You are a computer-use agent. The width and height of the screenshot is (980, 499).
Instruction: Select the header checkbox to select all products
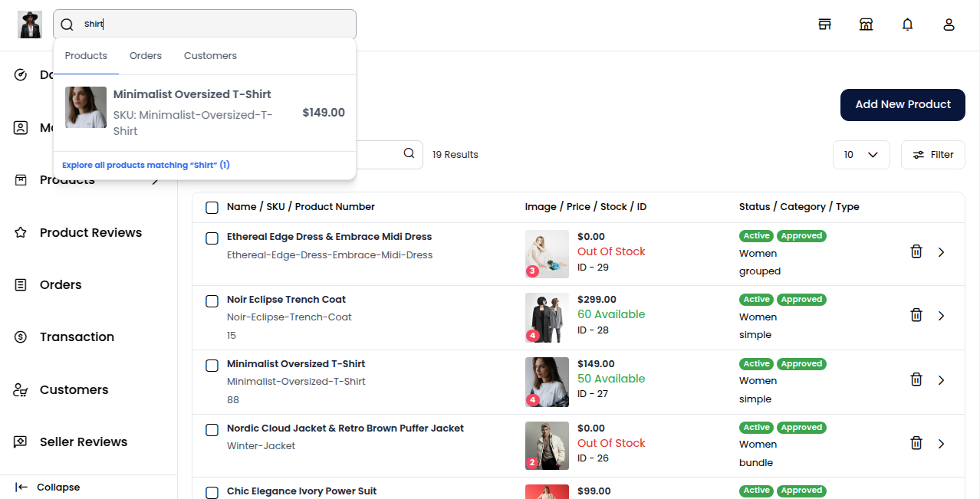tap(212, 207)
